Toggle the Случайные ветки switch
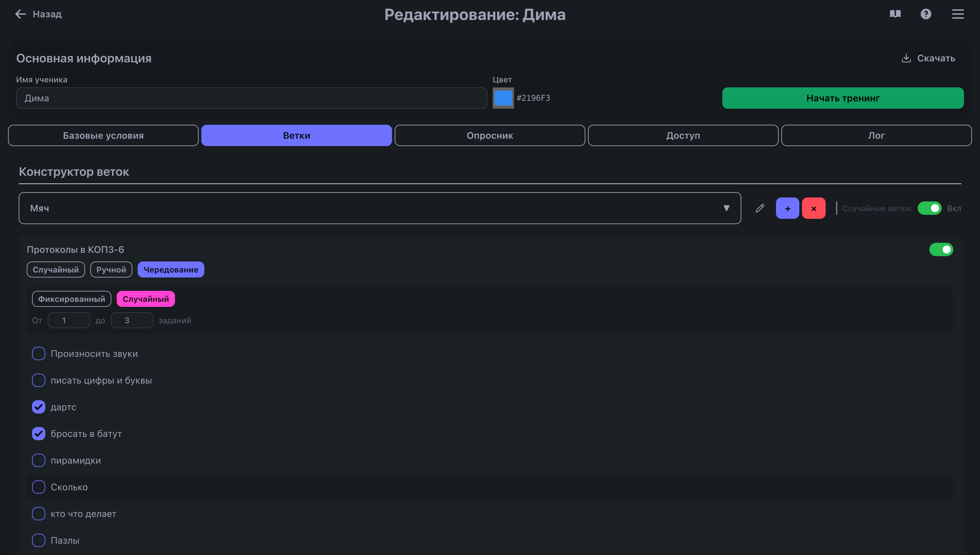Screen dimensions: 980x555 click(x=929, y=208)
